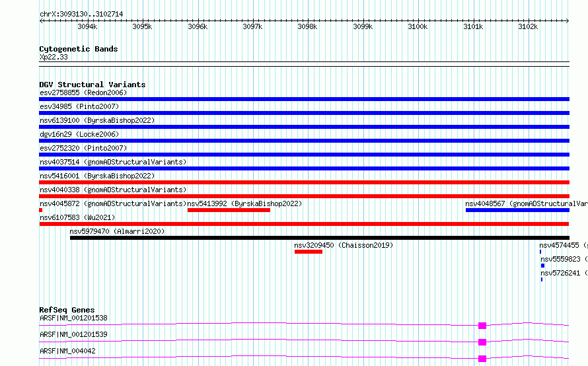Image resolution: width=588 pixels, height=366 pixels.
Task: Select the blue bar under esv34985
Action: [304, 113]
